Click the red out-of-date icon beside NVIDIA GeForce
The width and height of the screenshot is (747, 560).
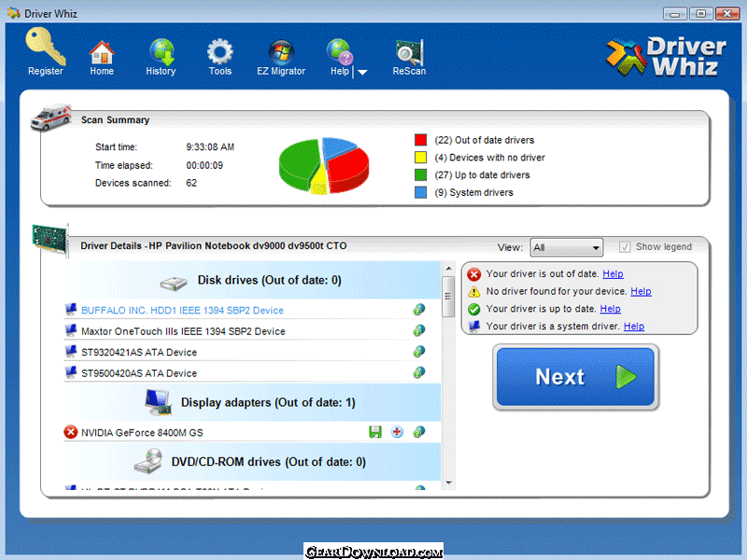(71, 432)
